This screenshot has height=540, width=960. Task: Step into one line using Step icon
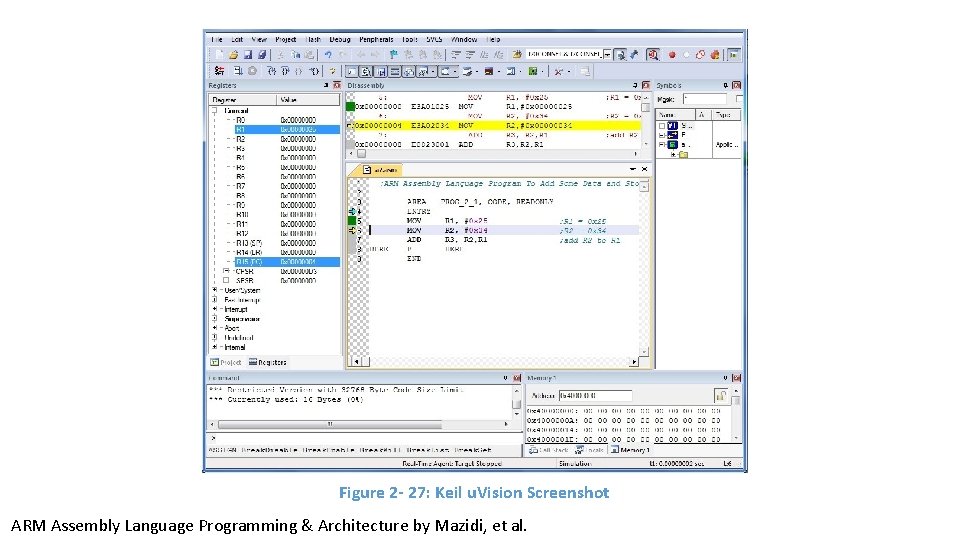272,71
